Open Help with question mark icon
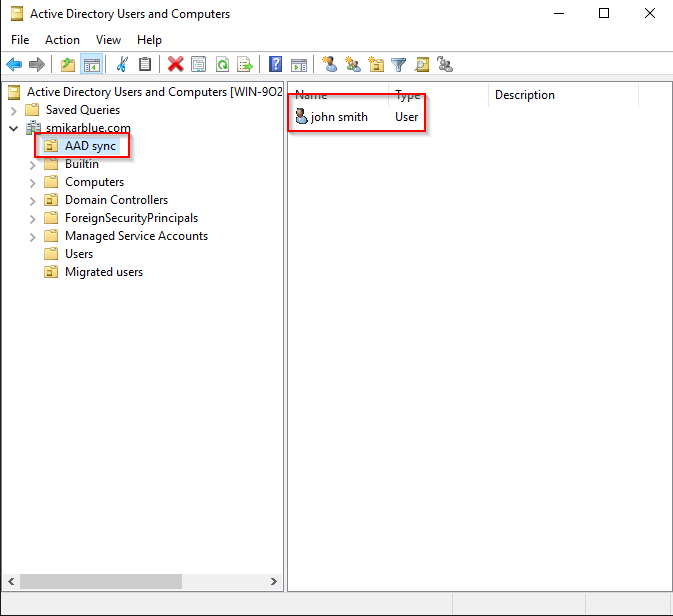The height and width of the screenshot is (616, 673). tap(275, 64)
